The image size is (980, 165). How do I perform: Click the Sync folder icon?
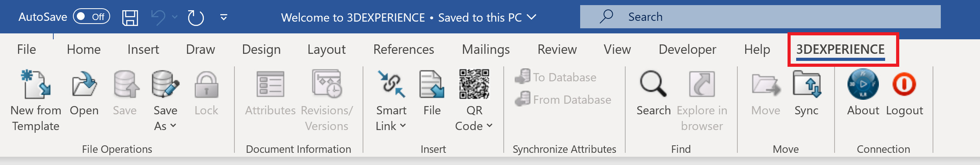[806, 84]
